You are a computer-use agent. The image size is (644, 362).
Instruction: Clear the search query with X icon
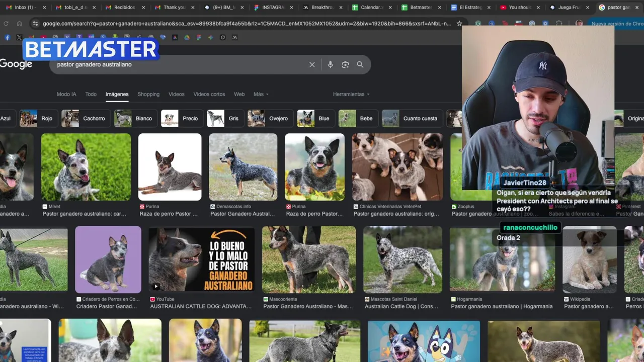[312, 64]
